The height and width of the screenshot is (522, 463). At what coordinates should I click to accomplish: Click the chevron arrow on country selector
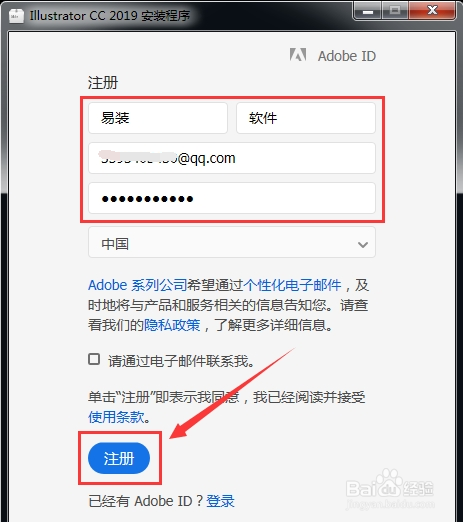(x=363, y=245)
